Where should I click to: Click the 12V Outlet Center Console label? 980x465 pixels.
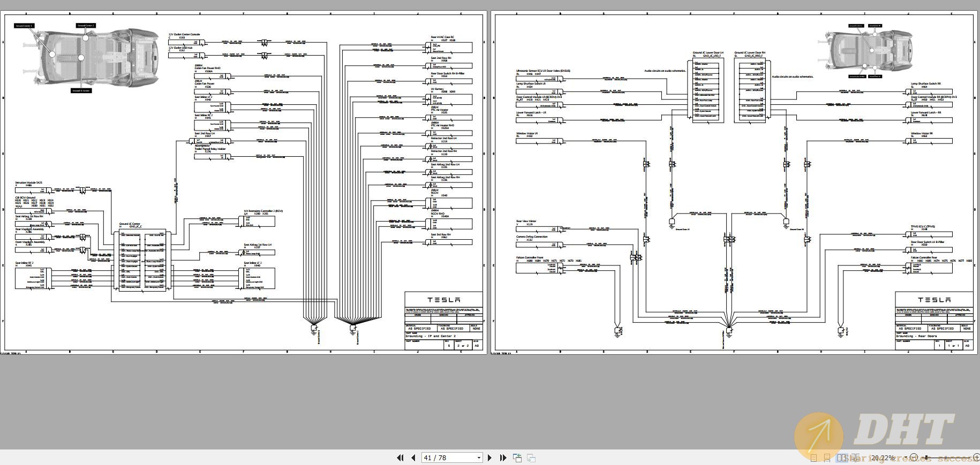click(x=184, y=34)
